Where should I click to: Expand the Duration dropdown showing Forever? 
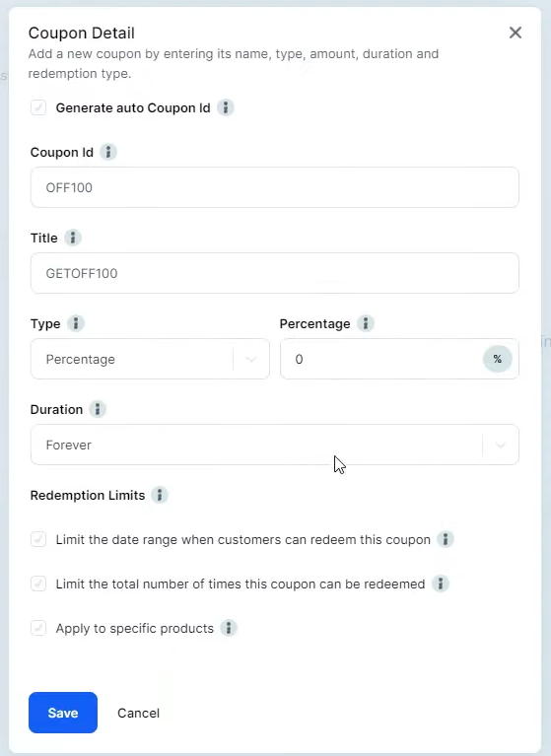[275, 445]
